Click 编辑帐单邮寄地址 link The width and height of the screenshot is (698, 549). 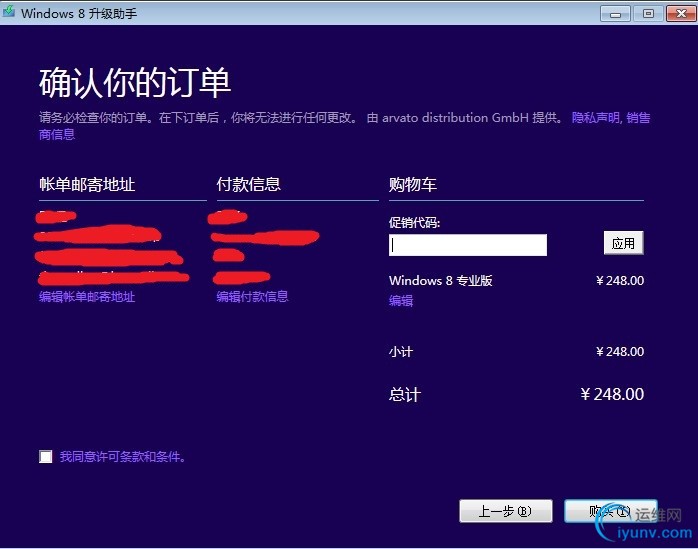coord(87,297)
